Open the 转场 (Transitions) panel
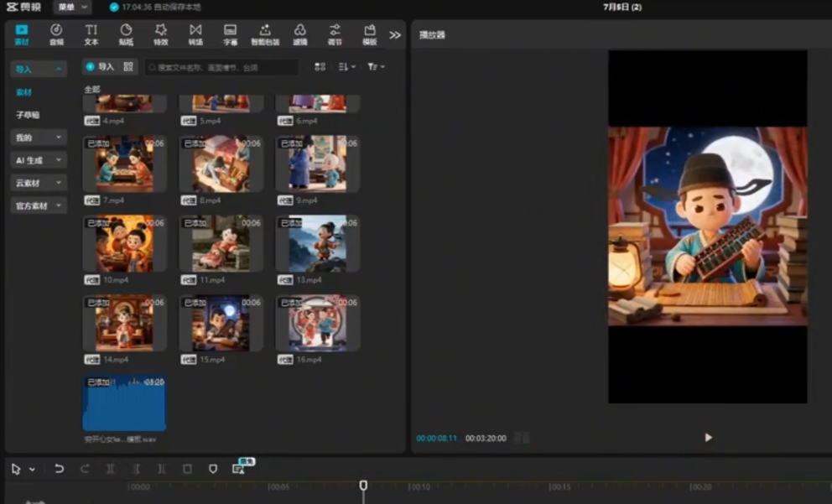The image size is (832, 504). click(195, 34)
